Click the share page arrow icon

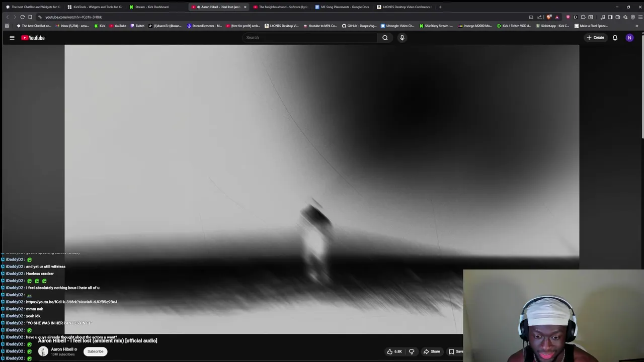coord(539,17)
